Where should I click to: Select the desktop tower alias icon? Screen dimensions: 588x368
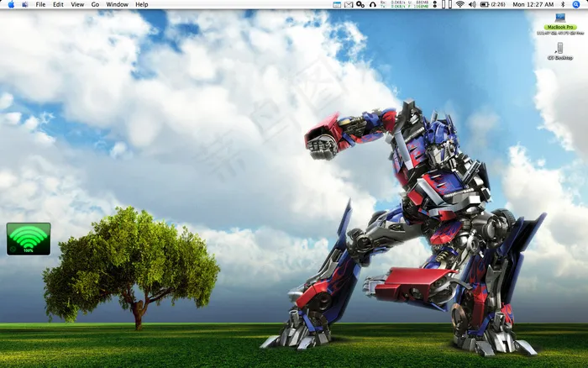560,48
